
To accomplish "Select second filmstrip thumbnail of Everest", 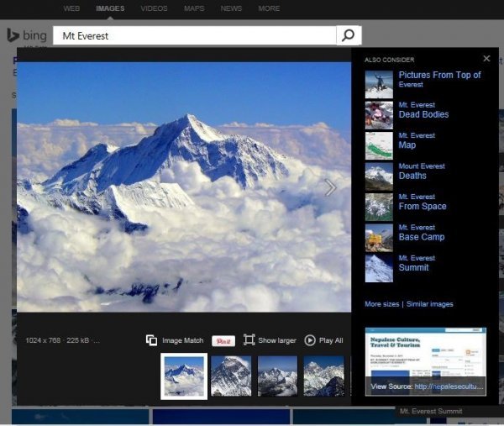I will click(231, 376).
